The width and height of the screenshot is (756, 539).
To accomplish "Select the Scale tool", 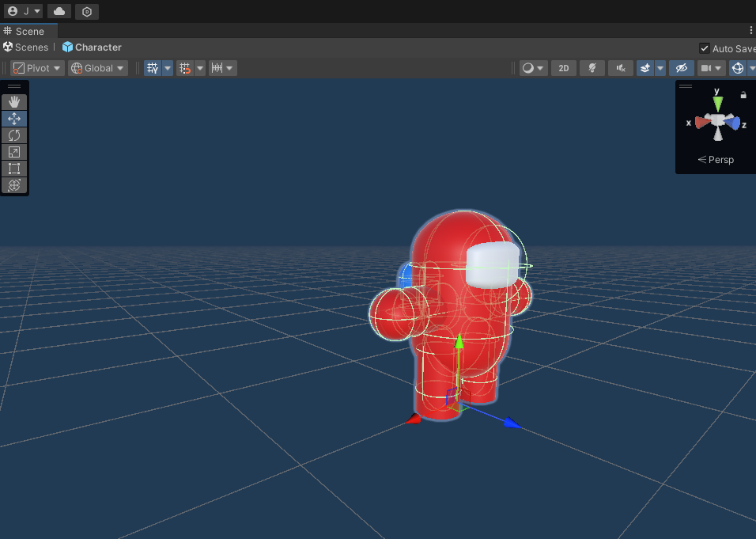I will (14, 152).
